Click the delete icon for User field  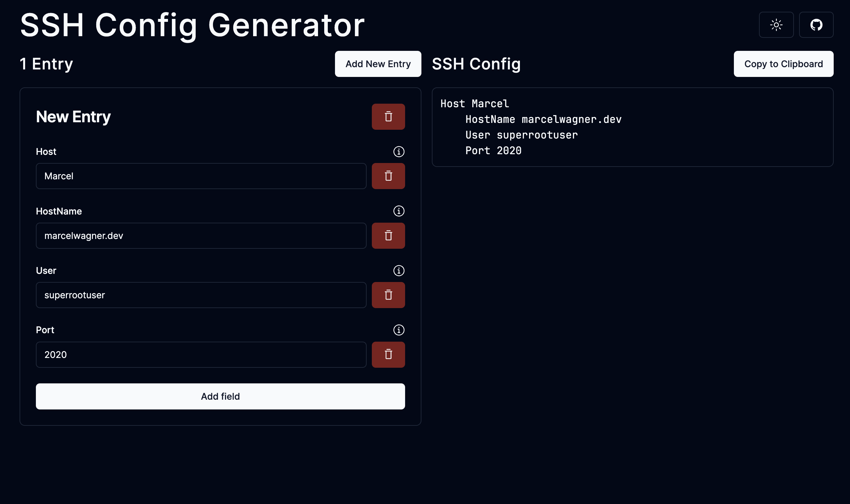click(388, 295)
